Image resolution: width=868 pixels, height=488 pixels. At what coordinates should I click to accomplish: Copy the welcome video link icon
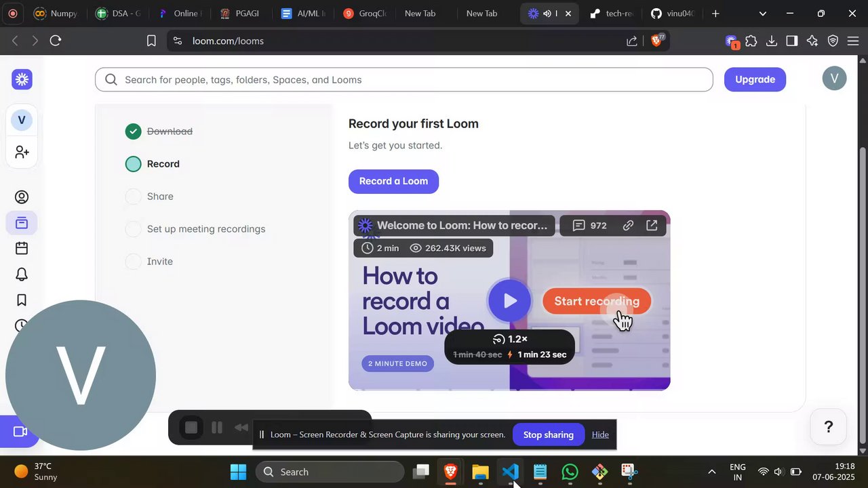(x=629, y=226)
